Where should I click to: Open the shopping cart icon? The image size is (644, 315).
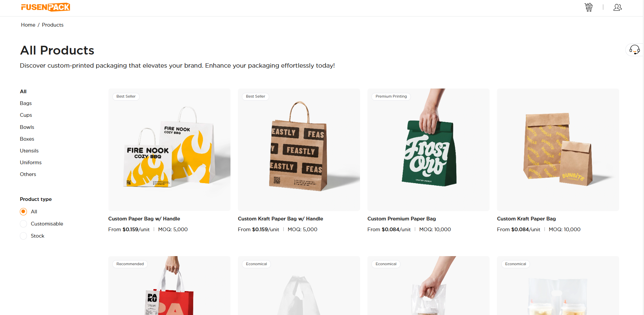pos(588,7)
